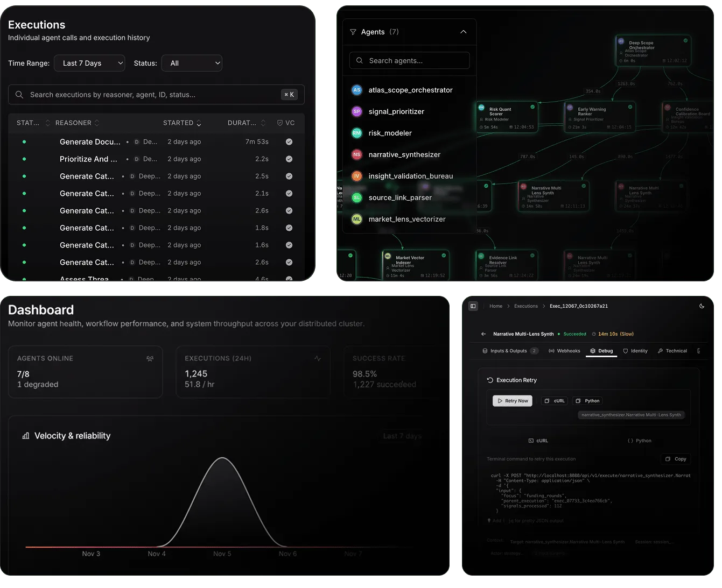Select insight_validation_bureau agent
722x588 pixels.
409,176
